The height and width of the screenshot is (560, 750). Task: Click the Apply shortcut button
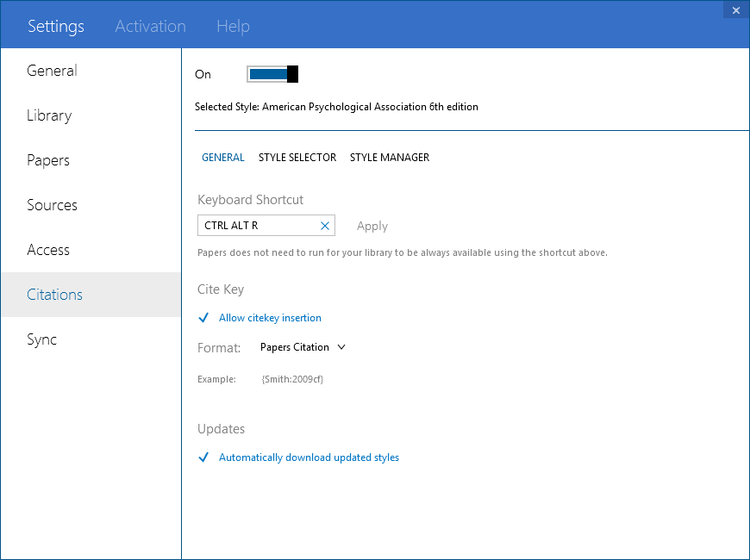372,227
